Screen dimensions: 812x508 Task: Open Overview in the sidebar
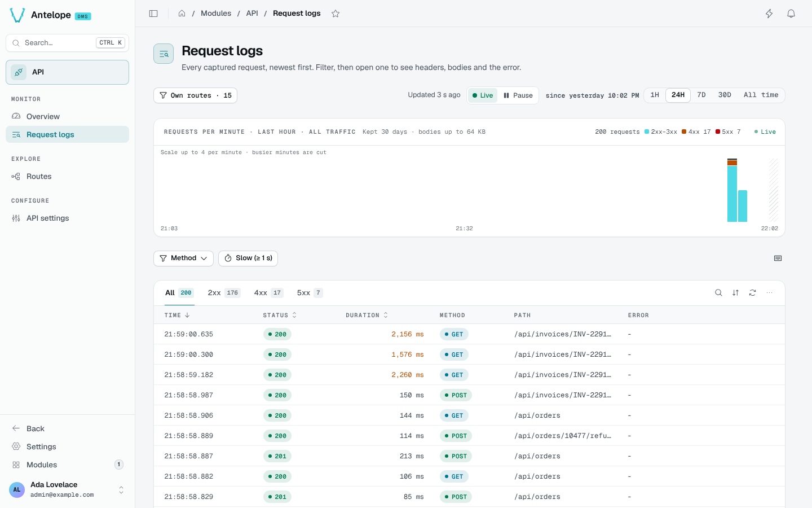click(67, 116)
